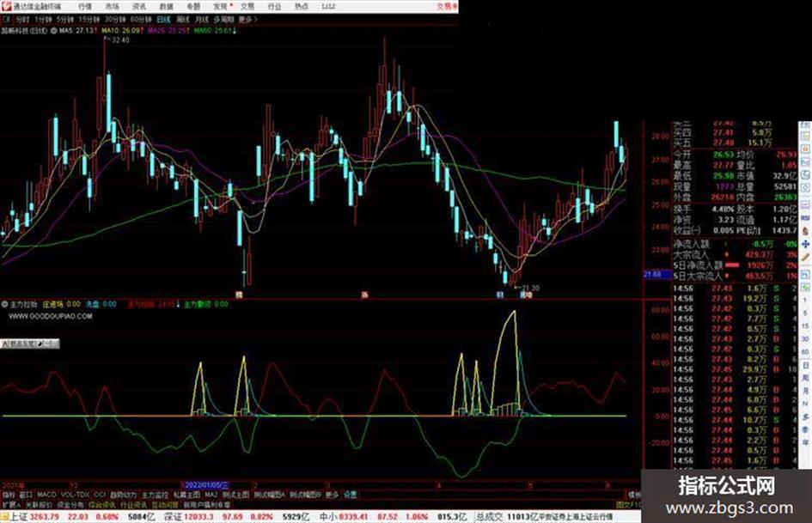
Task: Select the 月线 monthly chart tab
Action: click(201, 20)
